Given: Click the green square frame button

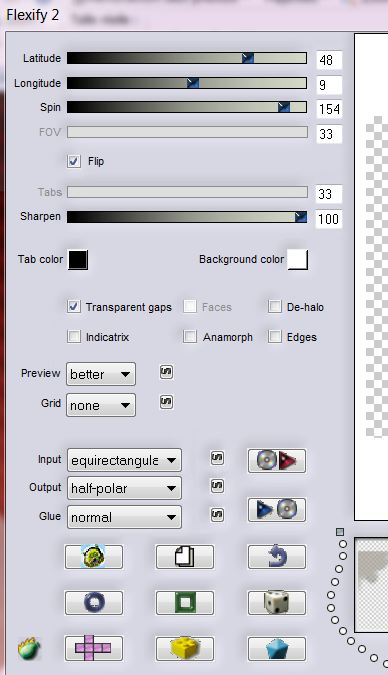Looking at the screenshot, I should [x=185, y=602].
